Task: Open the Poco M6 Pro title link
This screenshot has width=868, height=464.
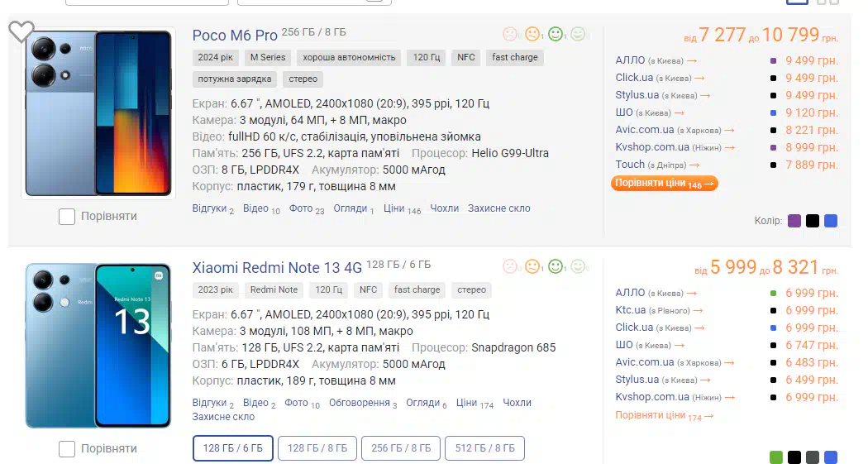Action: [235, 36]
